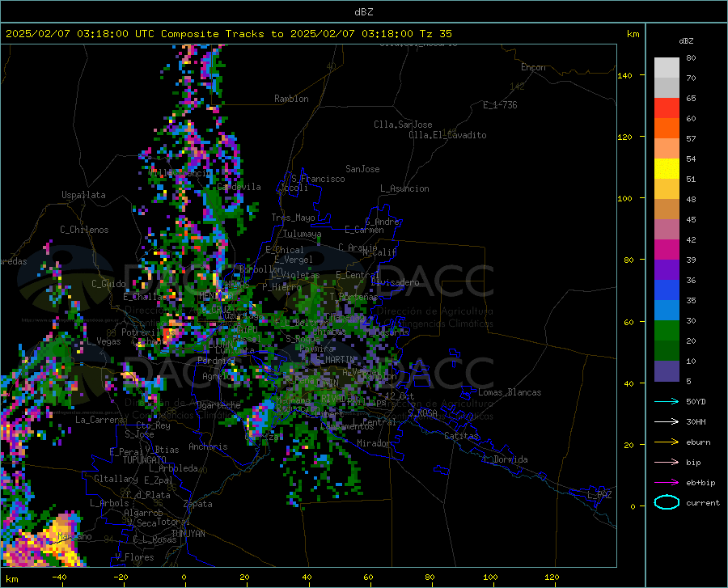Click the -40 km horizontal axis tick
This screenshot has width=728, height=588.
(59, 577)
